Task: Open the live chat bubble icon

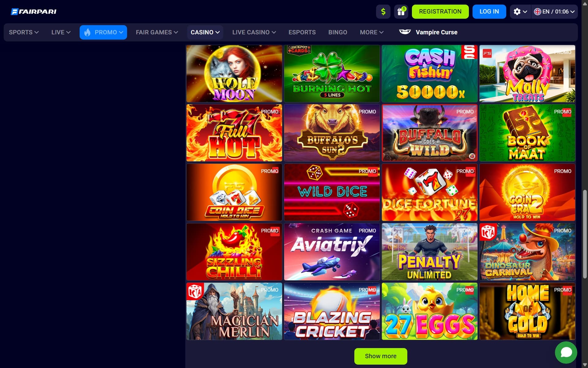Action: coord(566,352)
